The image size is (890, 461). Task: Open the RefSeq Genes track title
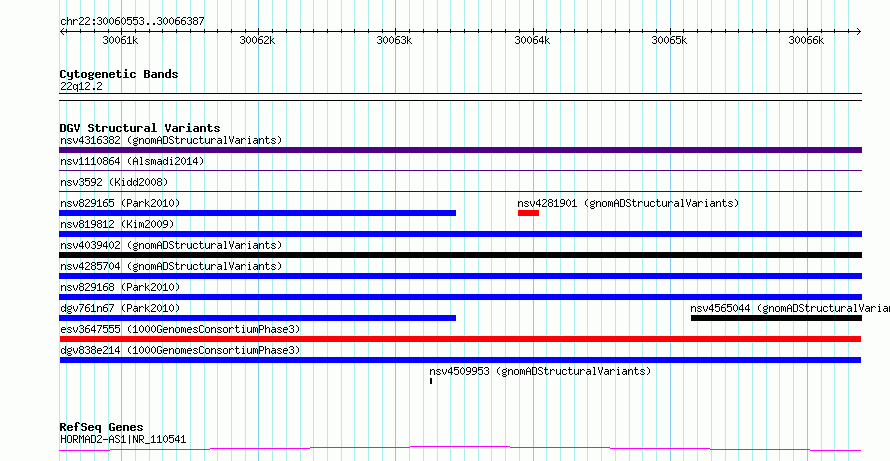pyautogui.click(x=102, y=428)
